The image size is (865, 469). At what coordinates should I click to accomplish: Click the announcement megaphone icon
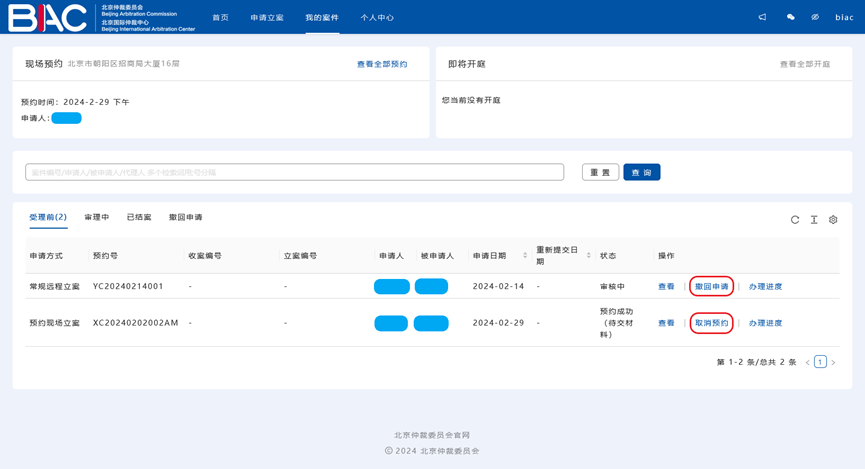[762, 17]
